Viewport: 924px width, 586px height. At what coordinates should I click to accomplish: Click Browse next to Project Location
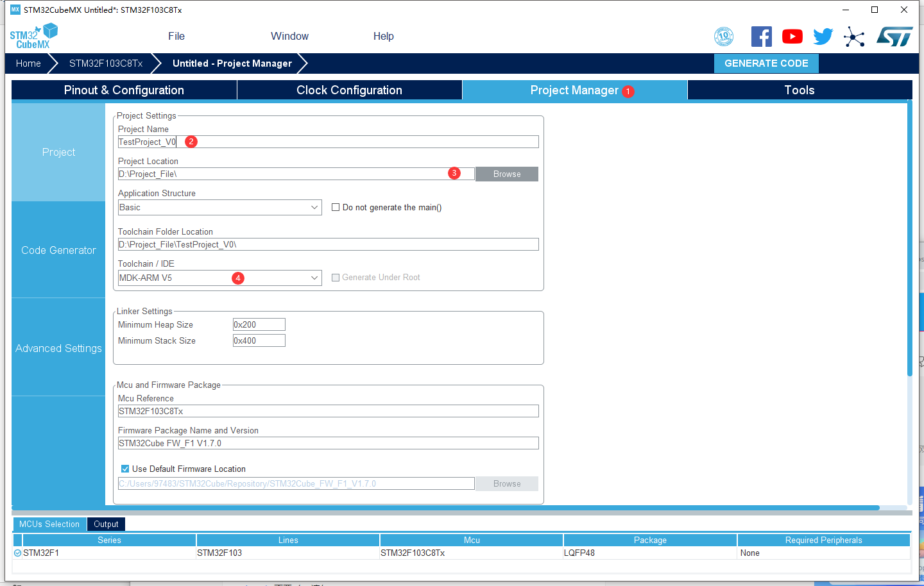click(x=507, y=174)
